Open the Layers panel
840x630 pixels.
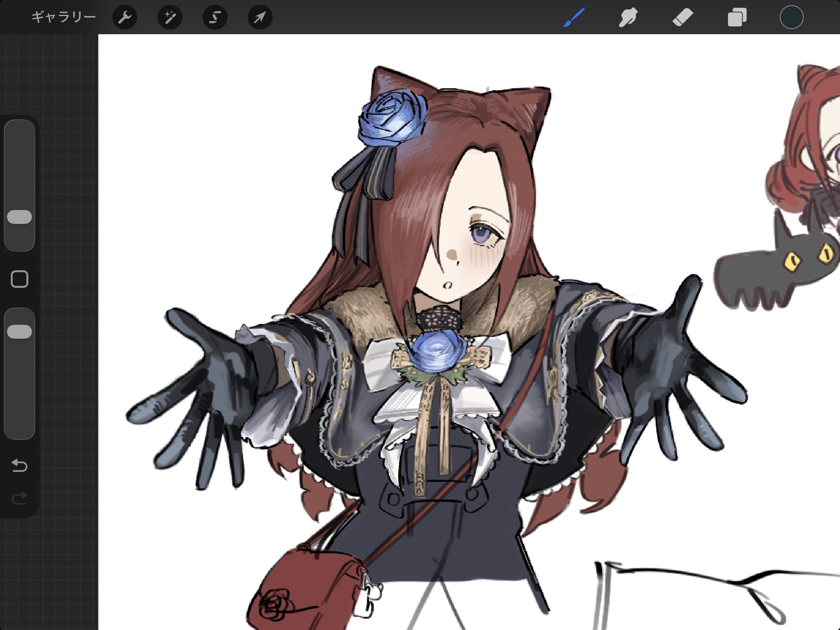coord(737,18)
